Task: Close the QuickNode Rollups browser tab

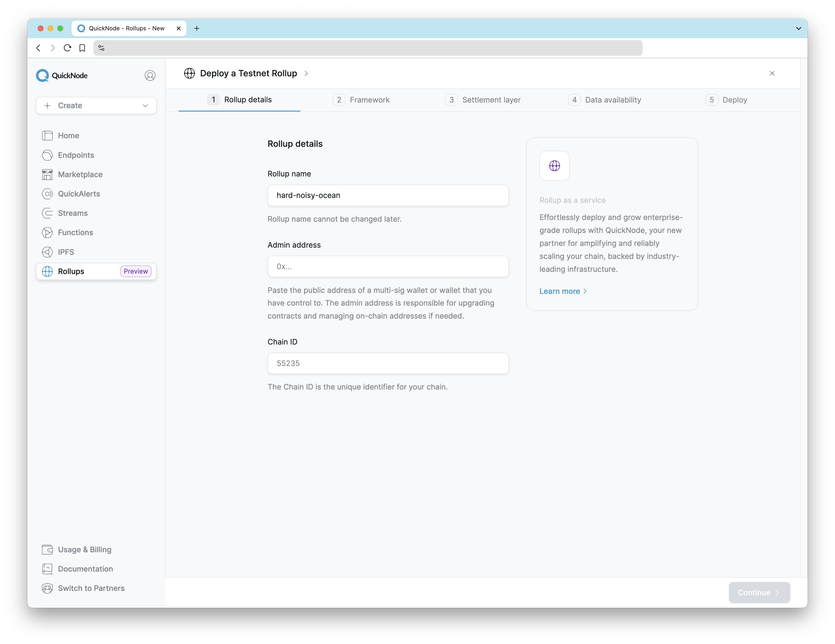Action: [x=179, y=28]
